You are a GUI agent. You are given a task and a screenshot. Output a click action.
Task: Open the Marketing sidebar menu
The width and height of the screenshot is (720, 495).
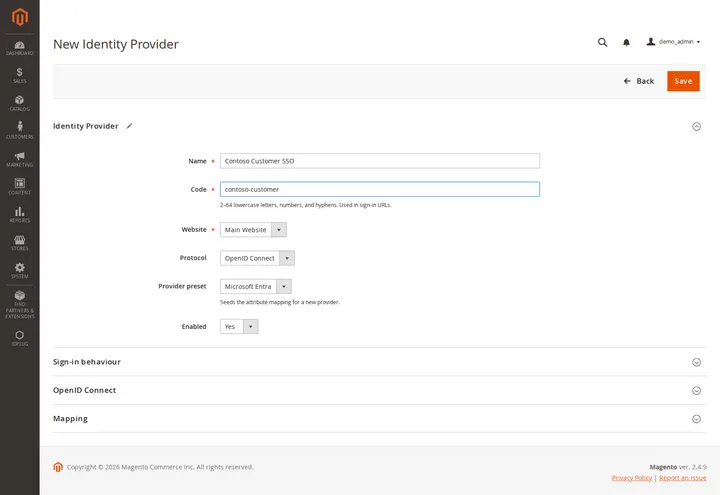pyautogui.click(x=20, y=159)
